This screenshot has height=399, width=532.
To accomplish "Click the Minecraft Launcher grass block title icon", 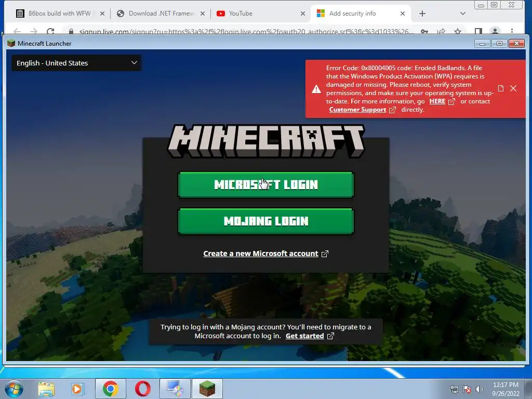I will (x=11, y=43).
